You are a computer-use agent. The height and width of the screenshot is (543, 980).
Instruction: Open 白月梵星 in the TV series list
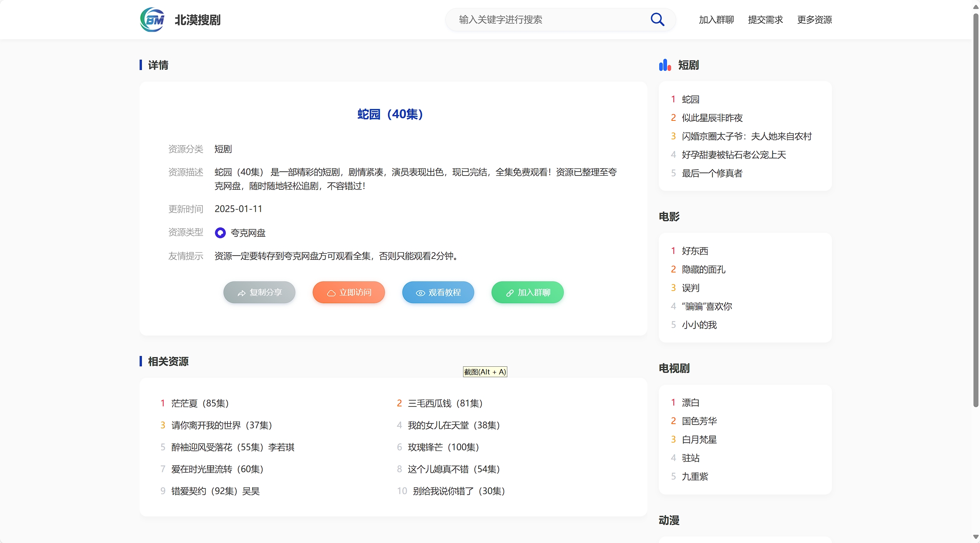point(699,439)
